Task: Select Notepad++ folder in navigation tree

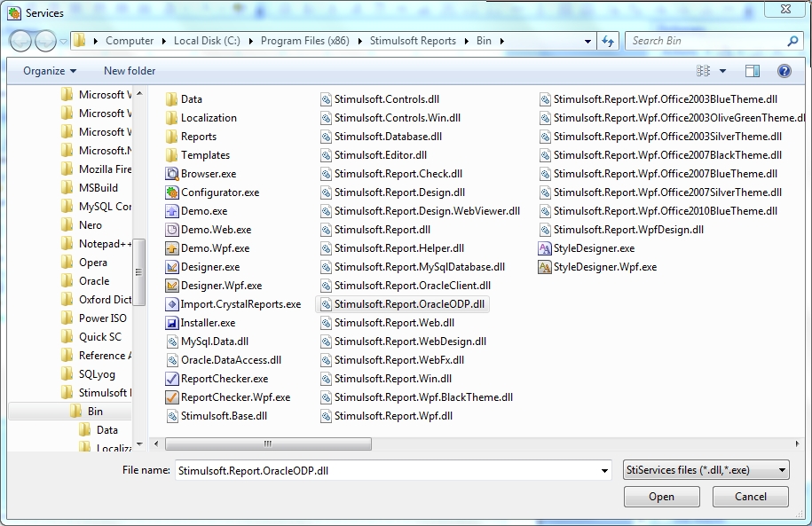Action: coord(97,244)
